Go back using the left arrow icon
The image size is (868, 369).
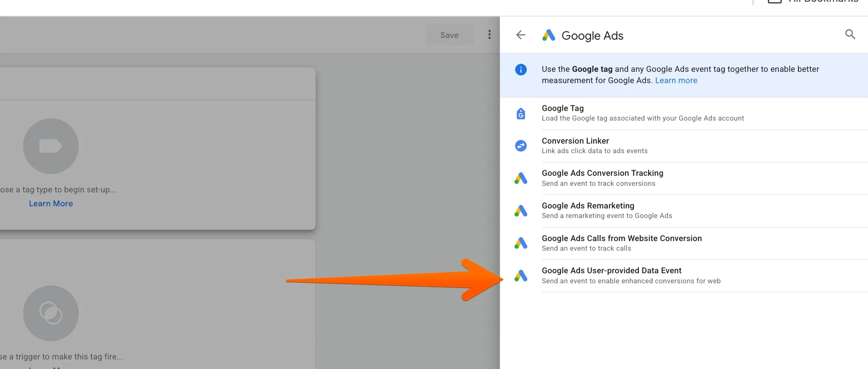click(521, 35)
